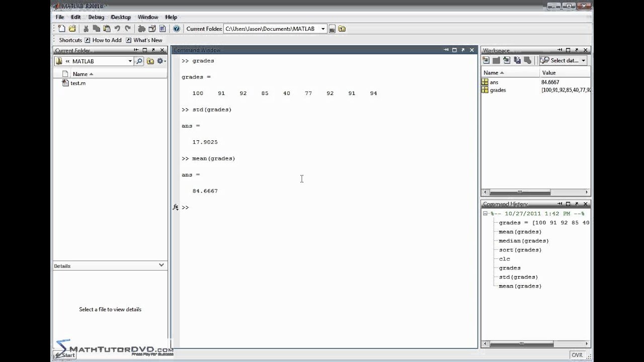Minimize the Workspace panel with pin arrow

click(559, 50)
